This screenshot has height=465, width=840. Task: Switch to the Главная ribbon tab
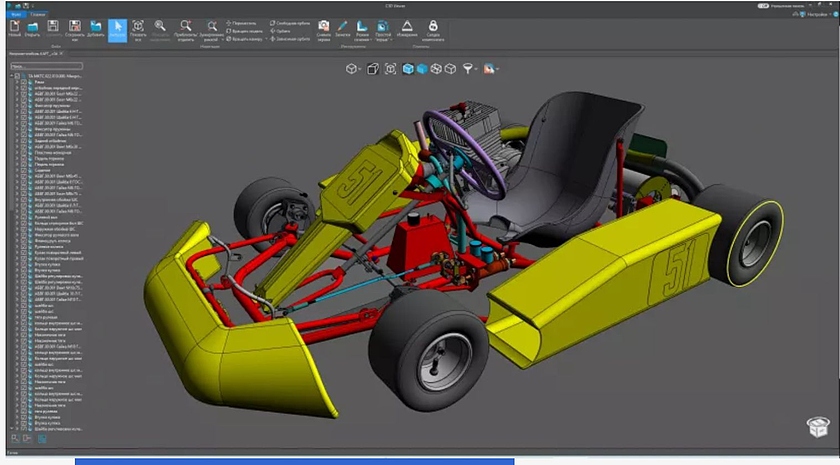pyautogui.click(x=38, y=14)
